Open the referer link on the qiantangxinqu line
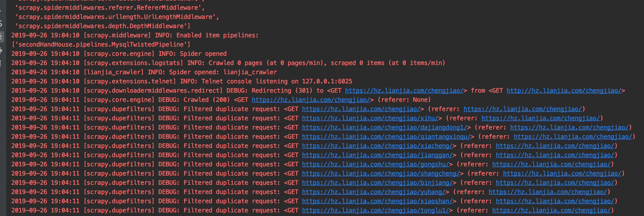This screenshot has width=644, height=216. coord(573,137)
